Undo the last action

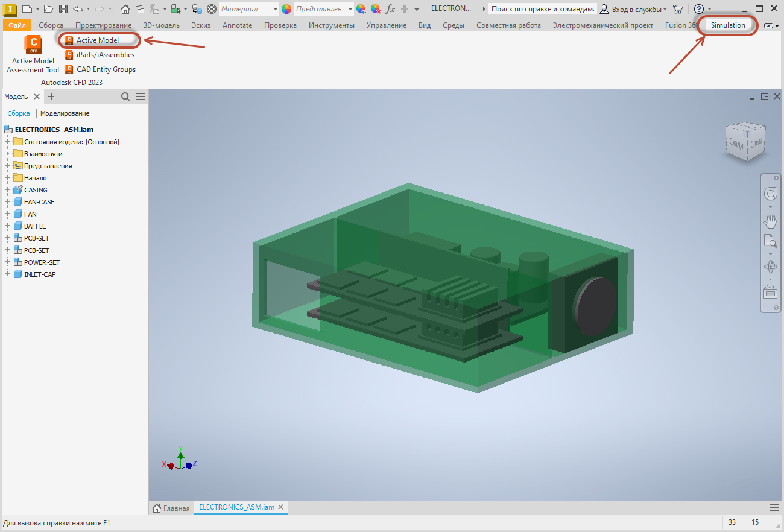(78, 9)
